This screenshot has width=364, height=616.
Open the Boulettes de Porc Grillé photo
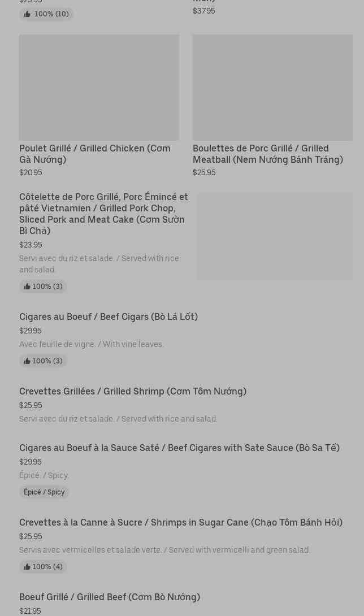[272, 88]
